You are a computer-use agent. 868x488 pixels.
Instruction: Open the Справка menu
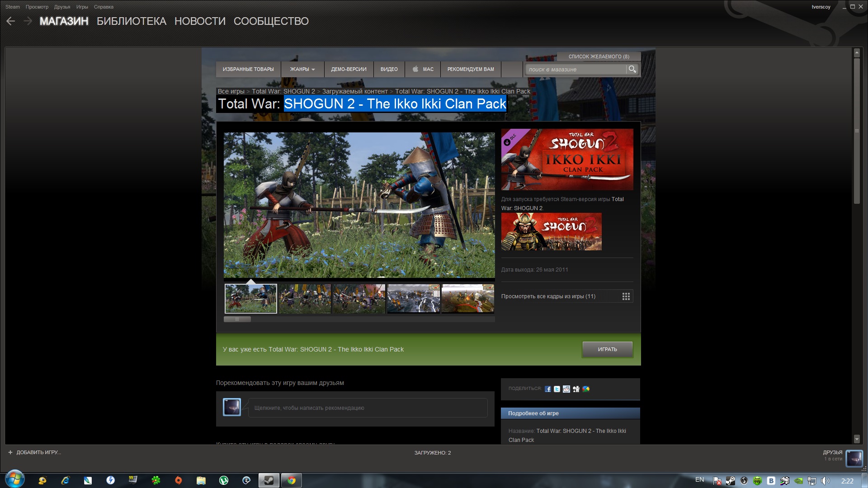104,7
